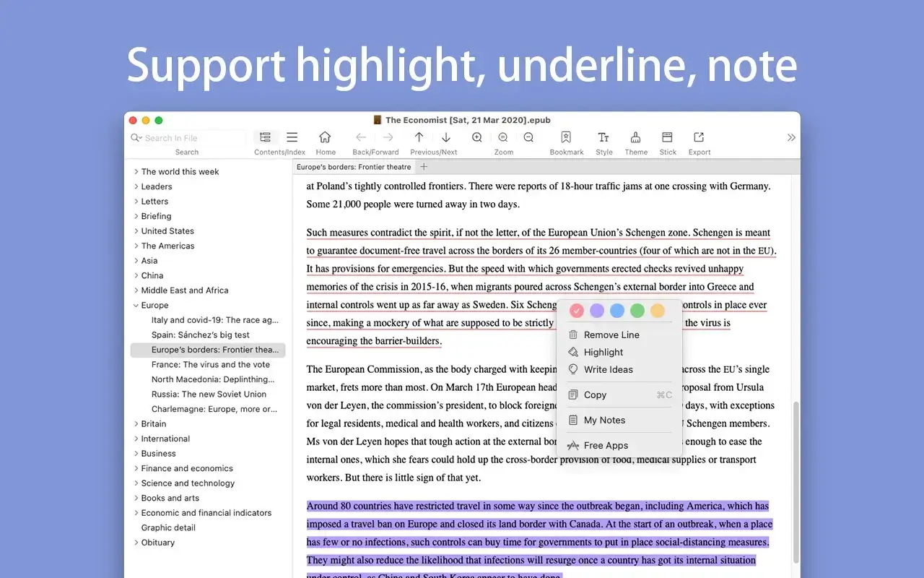Advance to next section with Next arrow
The height and width of the screenshot is (578, 924).
click(x=447, y=137)
